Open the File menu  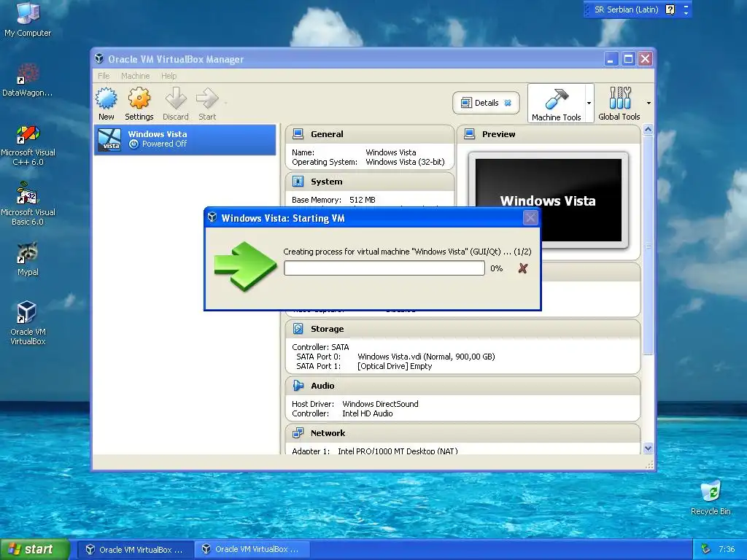(104, 76)
